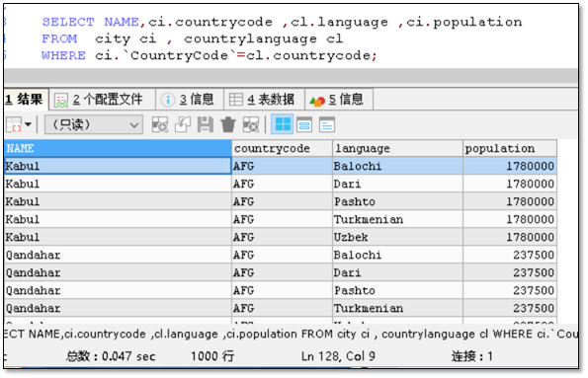Click WHERE keyword in the query editor
The width and height of the screenshot is (588, 378).
point(63,55)
